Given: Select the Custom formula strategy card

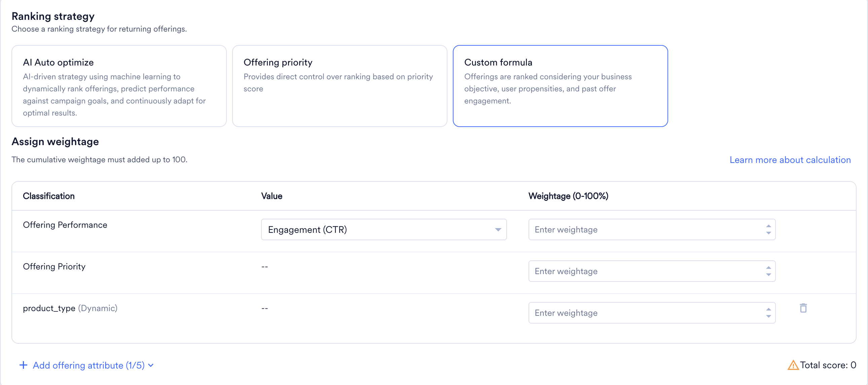Looking at the screenshot, I should [560, 86].
